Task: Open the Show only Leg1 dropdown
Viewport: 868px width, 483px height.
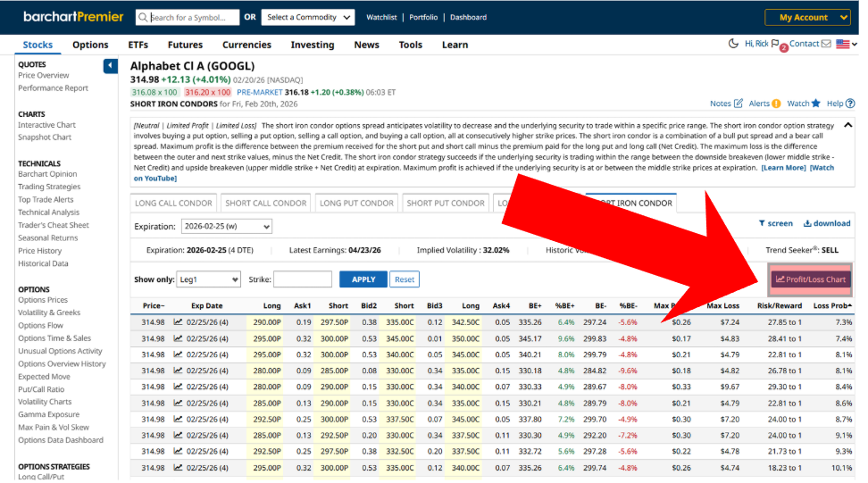Action: click(208, 279)
